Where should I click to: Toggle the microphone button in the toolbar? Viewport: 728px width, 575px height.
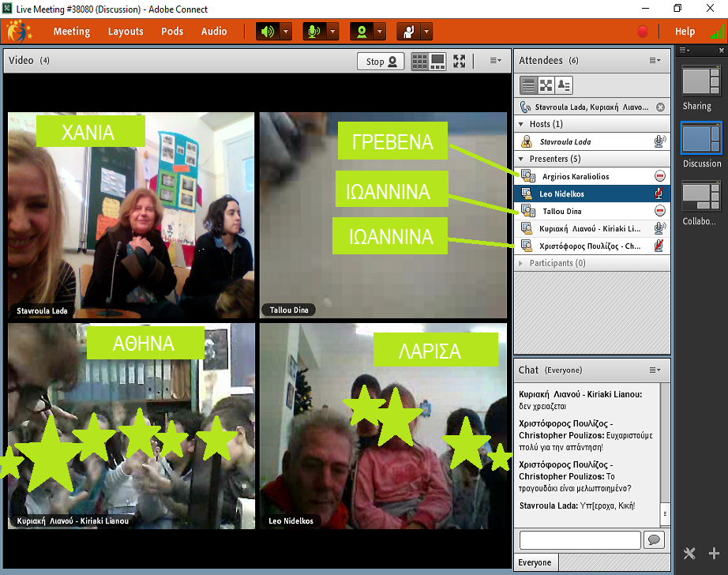click(x=314, y=32)
